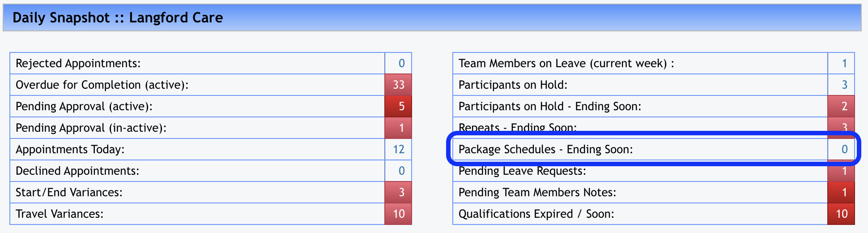The image size is (868, 233).
Task: Select the Pending Leave Requests count
Action: (x=844, y=172)
